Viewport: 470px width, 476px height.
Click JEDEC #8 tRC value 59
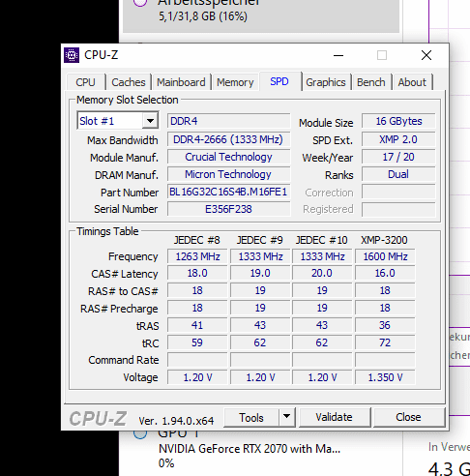point(197,342)
